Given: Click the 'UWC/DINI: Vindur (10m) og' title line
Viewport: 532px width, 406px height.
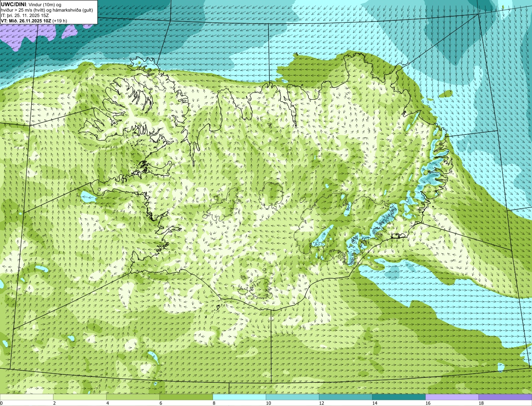Looking at the screenshot, I should click(31, 4).
